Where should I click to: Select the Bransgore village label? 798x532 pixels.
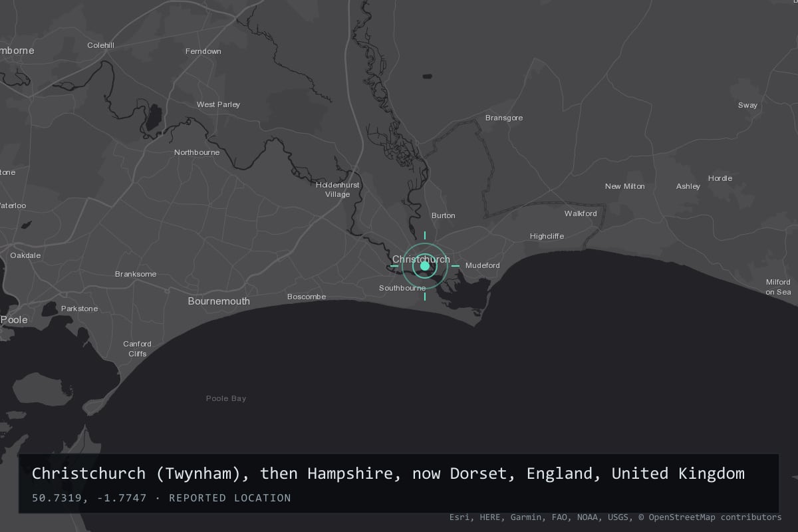click(x=504, y=118)
